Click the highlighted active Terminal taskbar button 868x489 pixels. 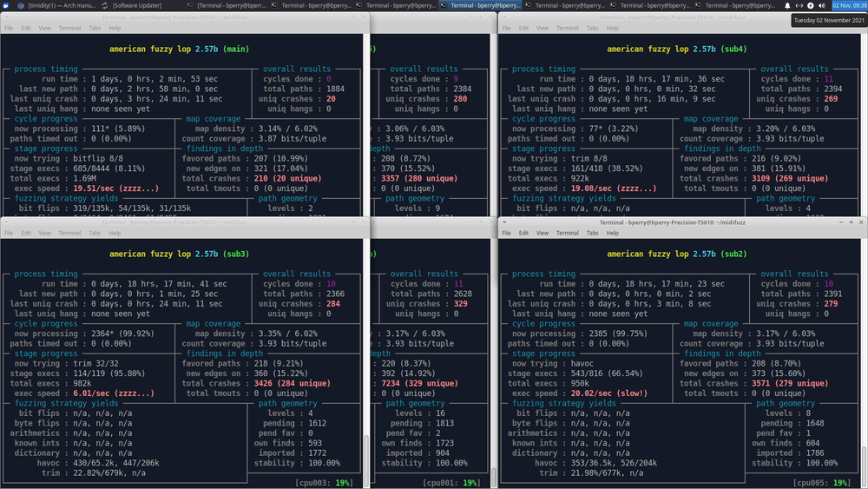click(x=481, y=5)
